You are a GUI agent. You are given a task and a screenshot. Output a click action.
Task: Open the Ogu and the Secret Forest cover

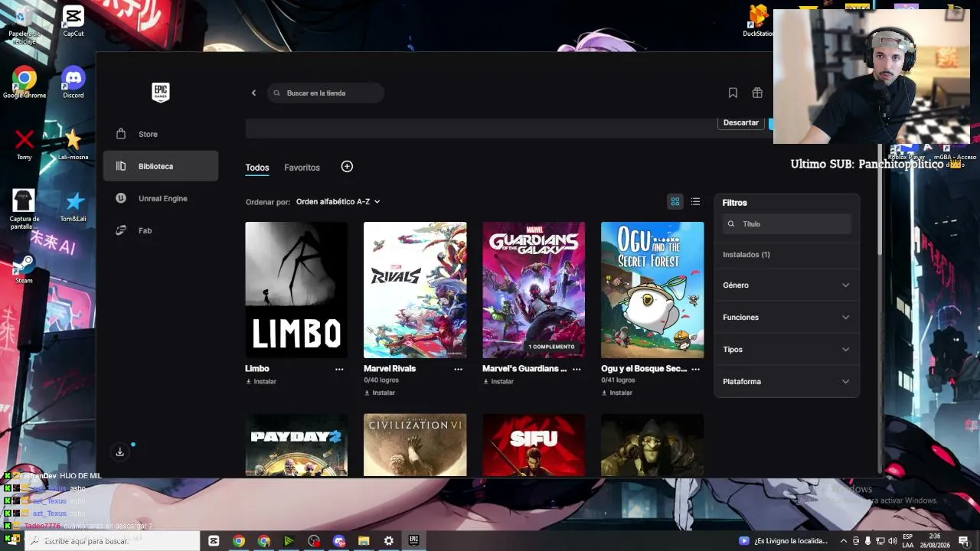[x=652, y=290]
